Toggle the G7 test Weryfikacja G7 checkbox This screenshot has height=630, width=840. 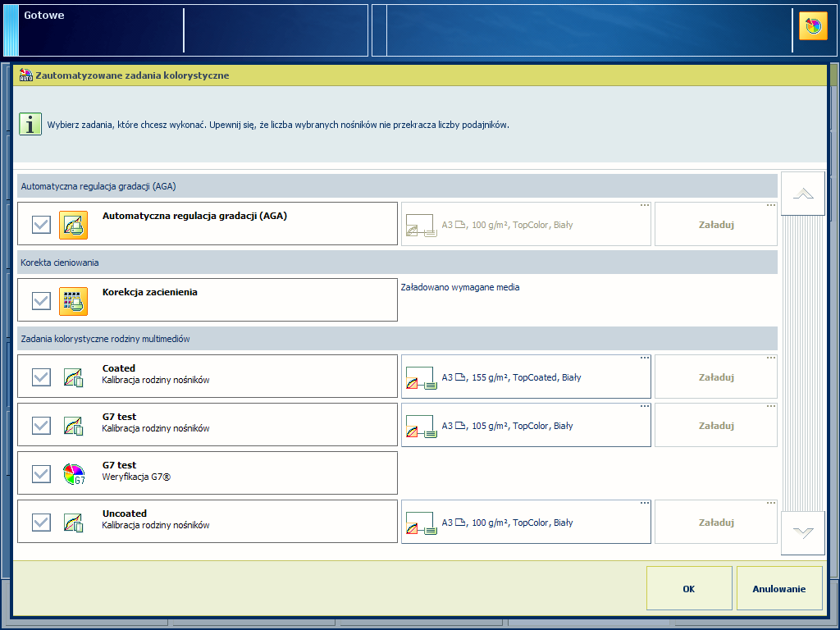(41, 474)
